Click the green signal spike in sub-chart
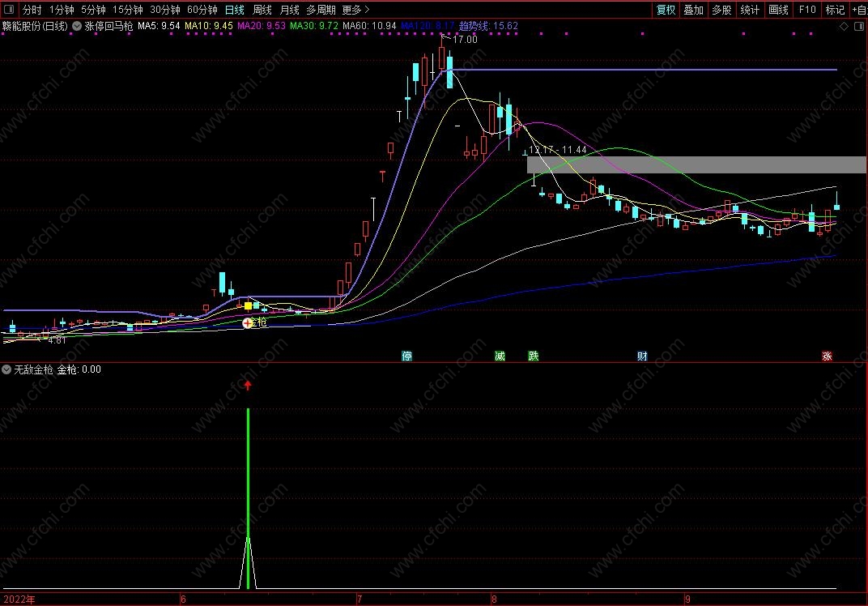Screen dimensions: 868x606 [x=248, y=498]
